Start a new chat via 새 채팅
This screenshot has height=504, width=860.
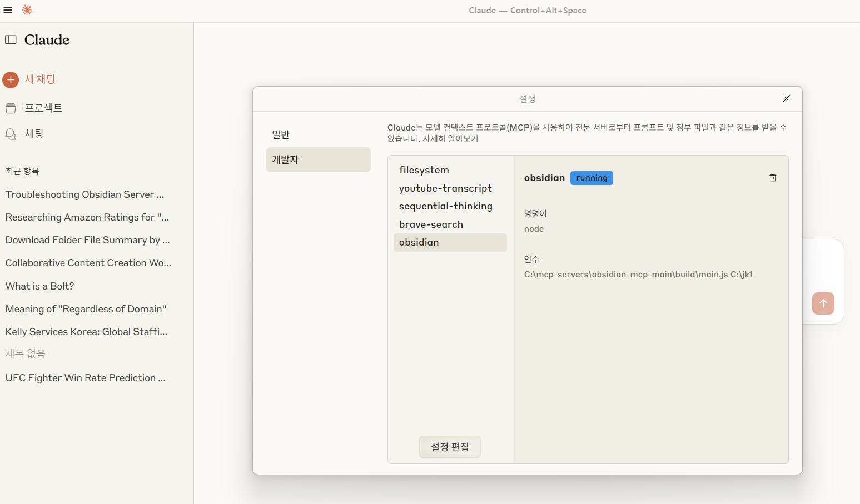coord(40,79)
